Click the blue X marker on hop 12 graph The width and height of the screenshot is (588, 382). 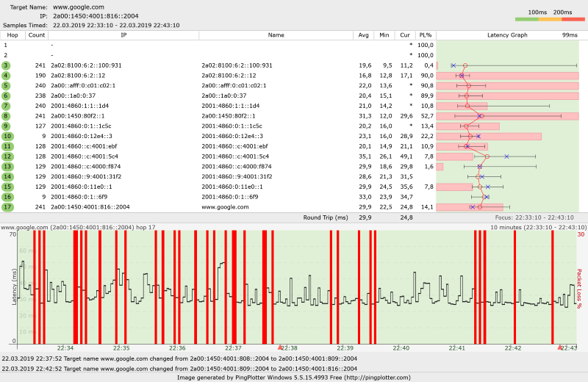tap(506, 156)
